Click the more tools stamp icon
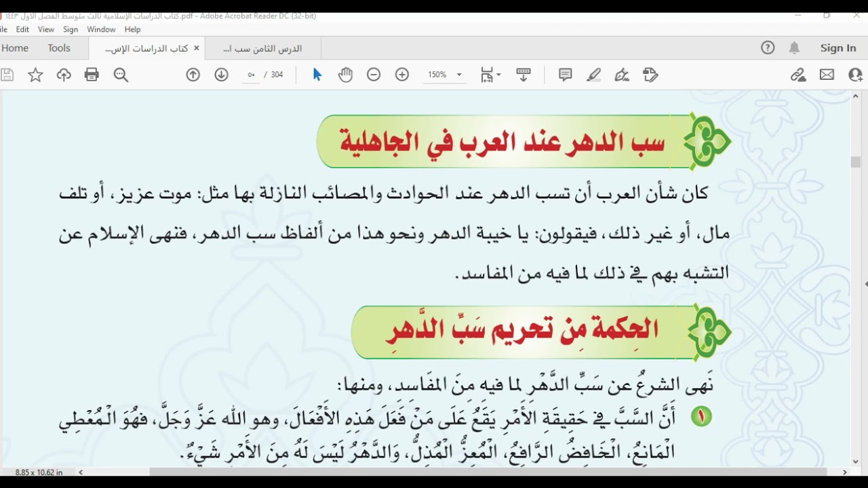 coord(650,75)
